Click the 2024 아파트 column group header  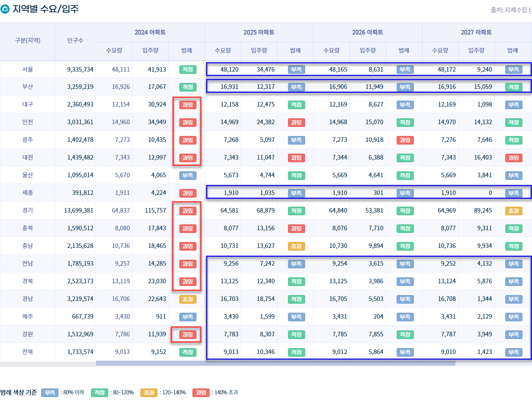(x=150, y=32)
